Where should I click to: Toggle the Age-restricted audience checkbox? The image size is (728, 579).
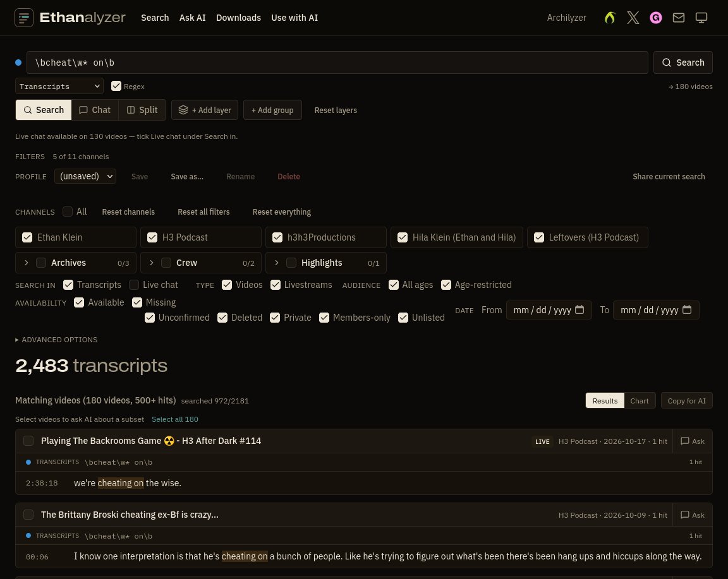(446, 285)
